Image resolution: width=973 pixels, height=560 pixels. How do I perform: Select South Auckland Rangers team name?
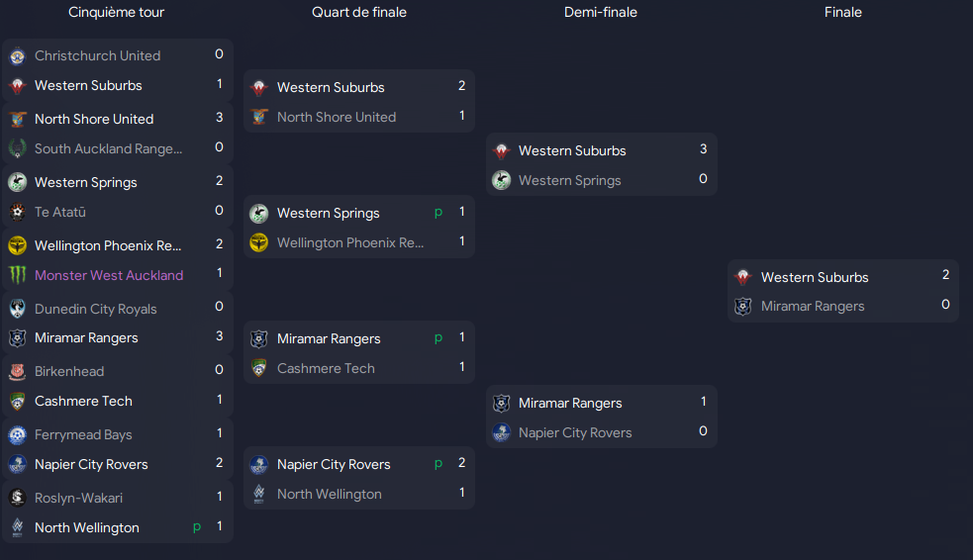coord(109,148)
